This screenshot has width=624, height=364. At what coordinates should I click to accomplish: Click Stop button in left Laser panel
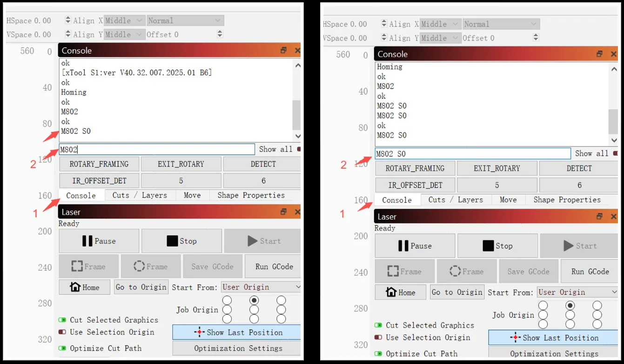point(181,241)
